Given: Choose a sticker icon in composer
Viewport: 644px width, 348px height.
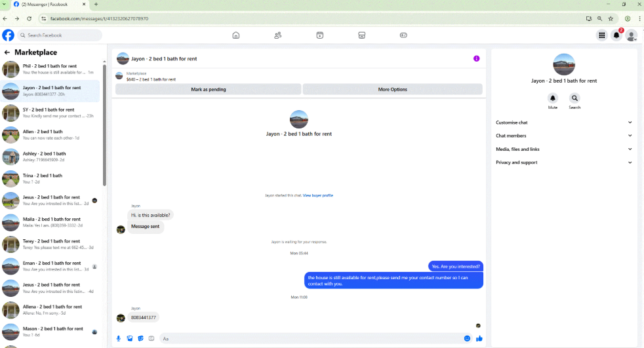Looking at the screenshot, I should [x=140, y=339].
